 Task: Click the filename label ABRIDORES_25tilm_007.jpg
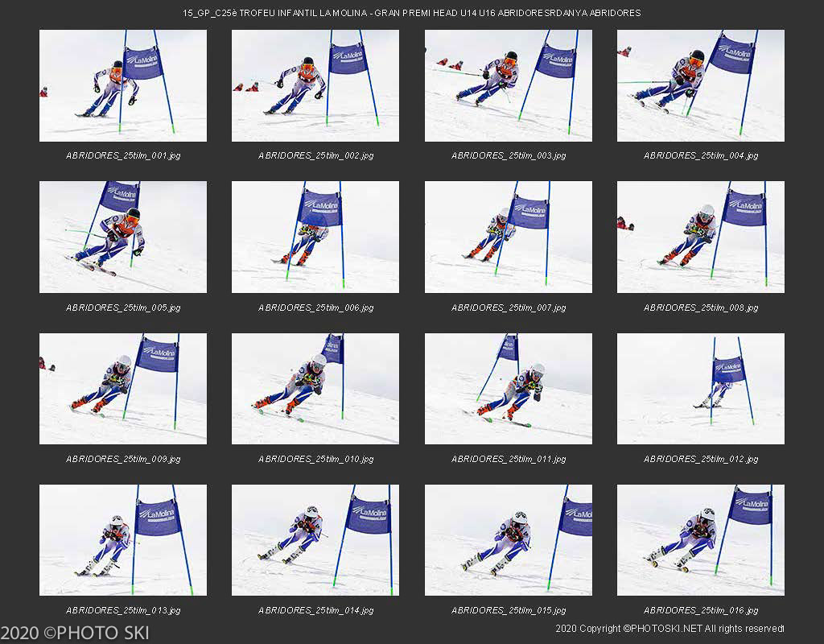508,308
